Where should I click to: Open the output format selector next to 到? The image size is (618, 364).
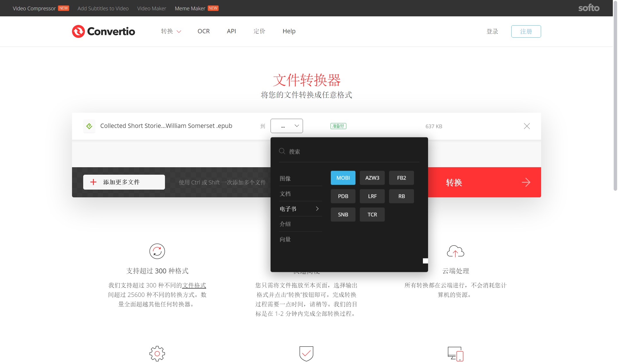[x=287, y=126]
